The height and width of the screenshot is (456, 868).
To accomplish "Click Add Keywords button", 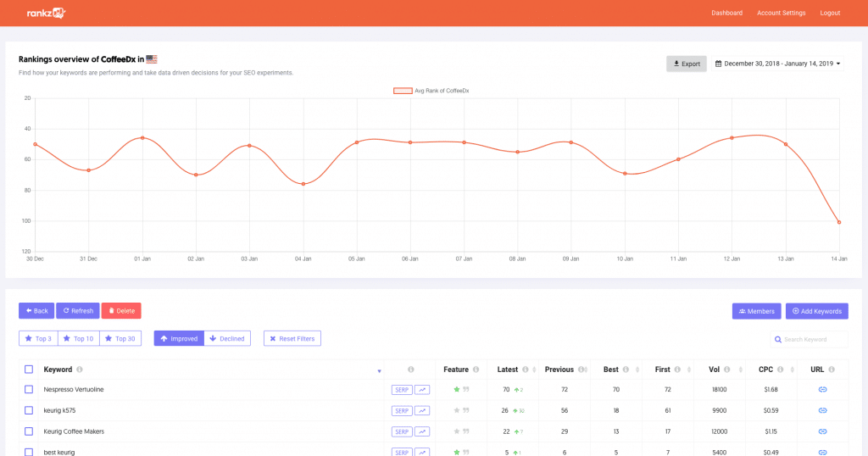I will 817,311.
